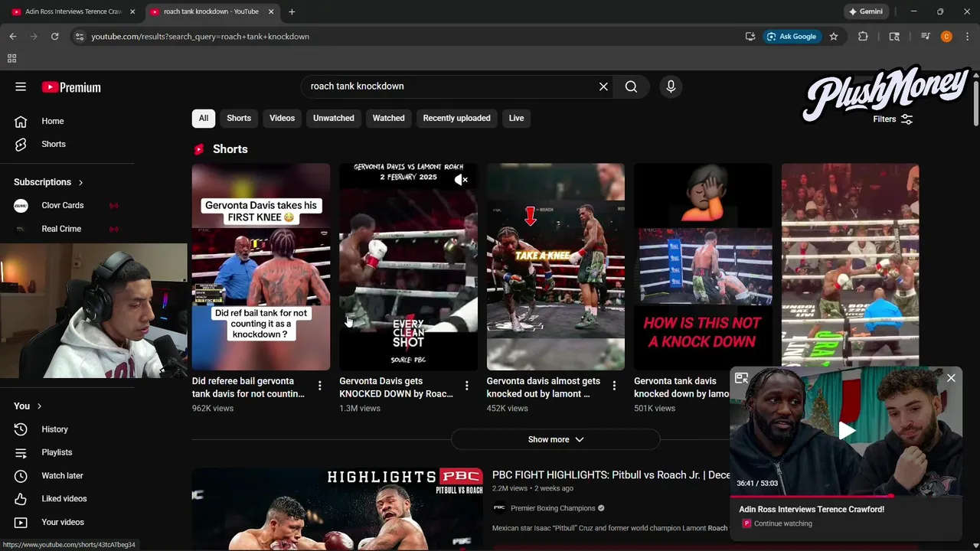980x551 pixels.
Task: Open Chrome profile avatar
Action: point(946,36)
